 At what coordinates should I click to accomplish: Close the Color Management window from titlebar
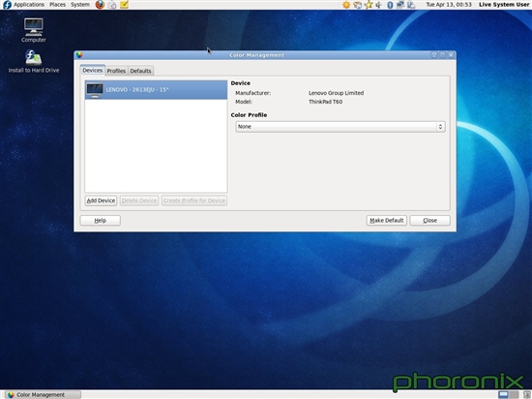tap(451, 55)
